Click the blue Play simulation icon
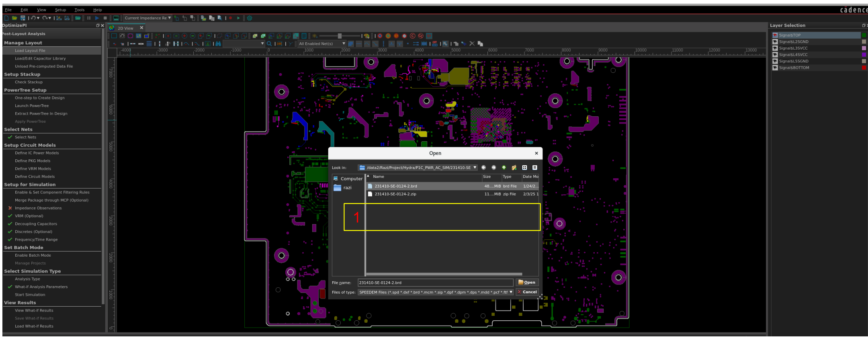This screenshot has height=340, width=868. (x=97, y=18)
